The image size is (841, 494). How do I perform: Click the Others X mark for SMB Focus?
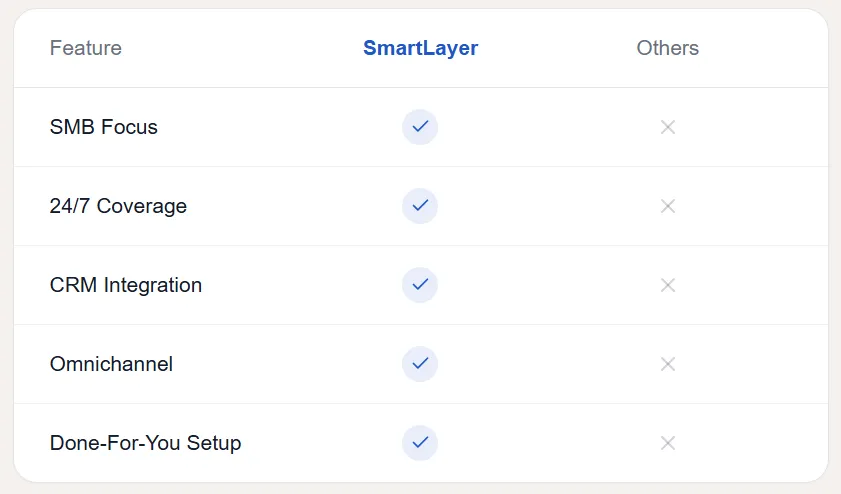(x=668, y=127)
